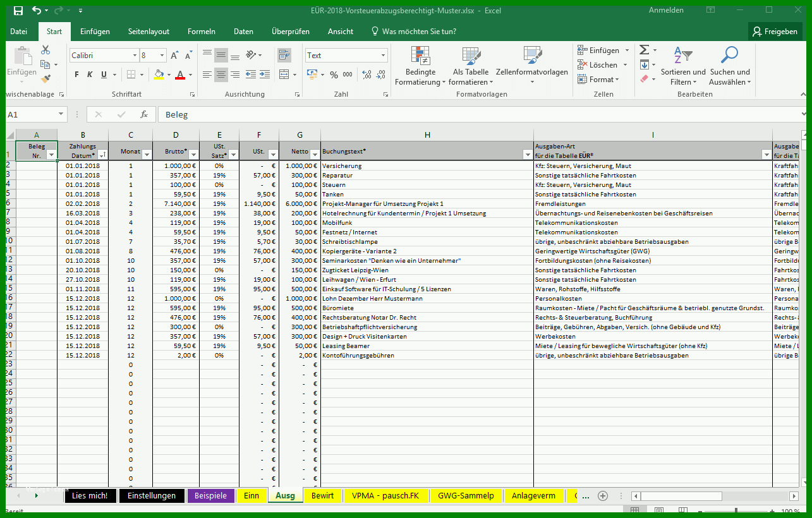This screenshot has height=518, width=812.
Task: Undo the last action
Action: [x=37, y=11]
